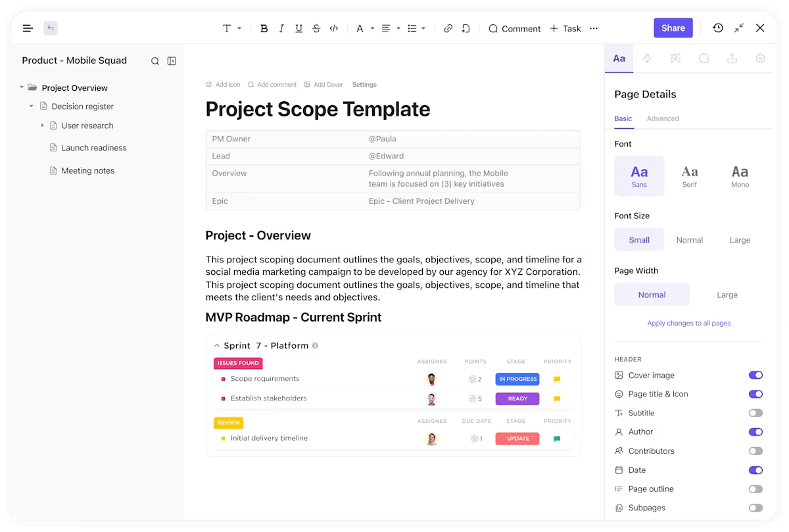Select the Serif font option
The width and height of the screenshot is (789, 532).
689,176
